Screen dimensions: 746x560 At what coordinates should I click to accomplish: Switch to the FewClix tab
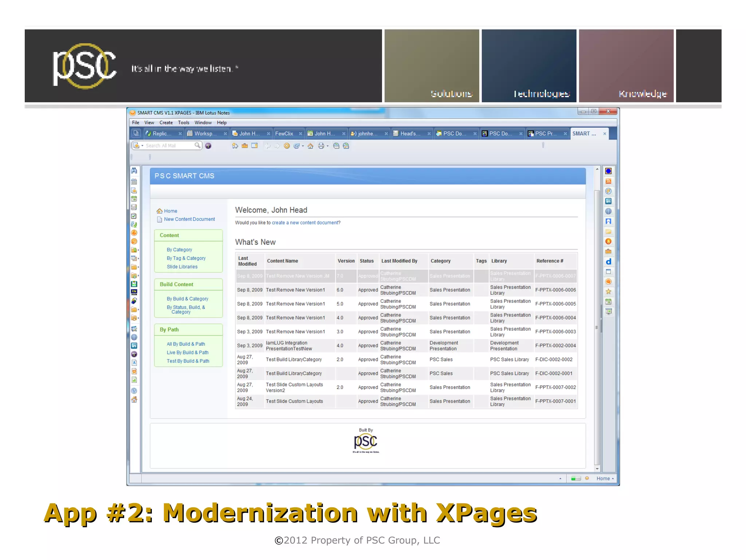pos(284,134)
